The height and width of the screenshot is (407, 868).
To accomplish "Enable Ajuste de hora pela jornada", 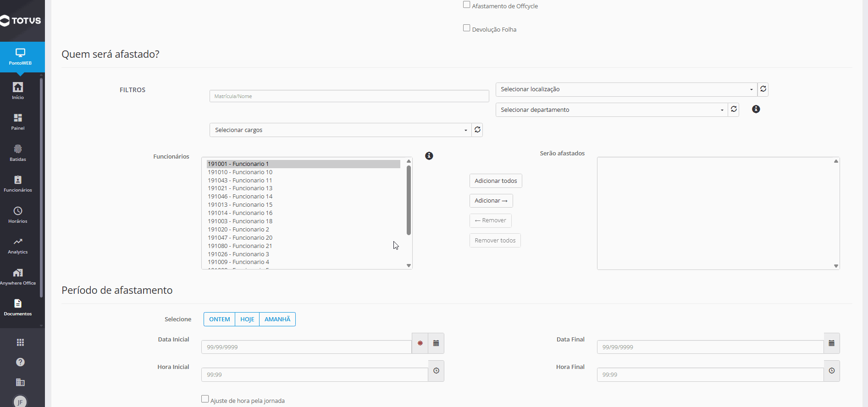I will [x=205, y=399].
